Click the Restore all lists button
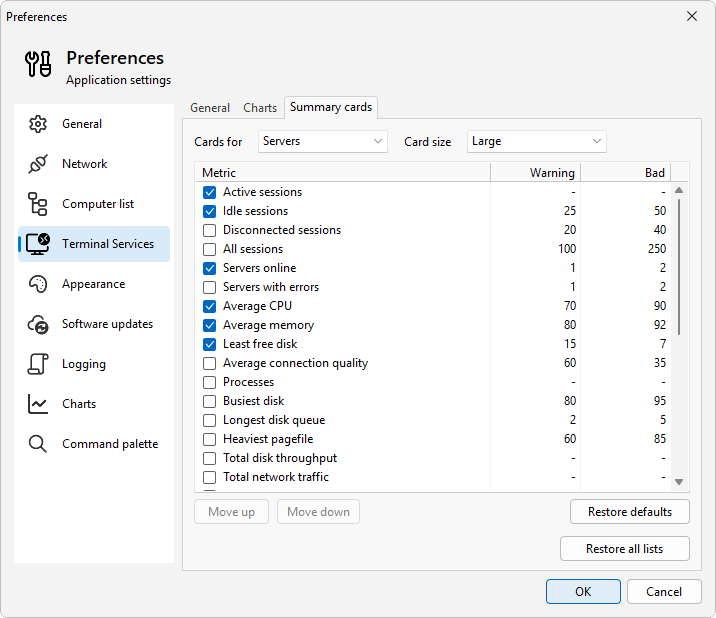Image resolution: width=716 pixels, height=618 pixels. tap(625, 549)
